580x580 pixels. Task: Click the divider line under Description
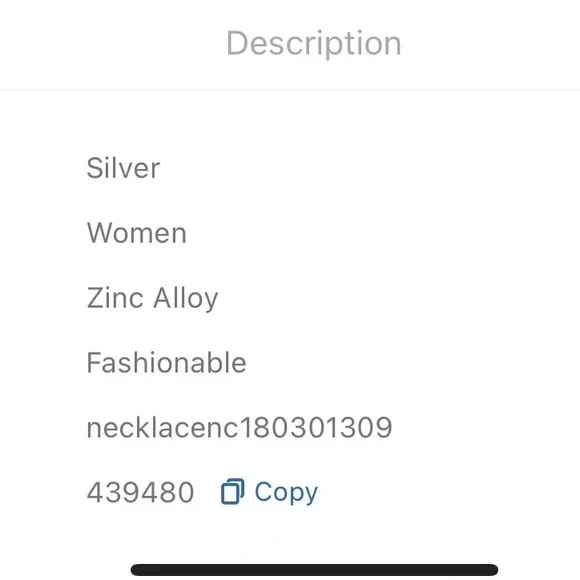[x=290, y=90]
